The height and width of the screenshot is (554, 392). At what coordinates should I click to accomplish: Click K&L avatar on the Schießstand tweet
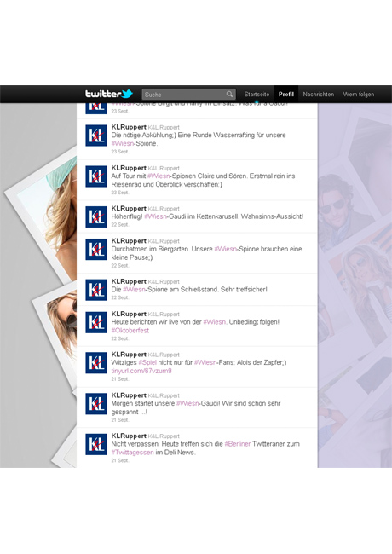pyautogui.click(x=96, y=290)
